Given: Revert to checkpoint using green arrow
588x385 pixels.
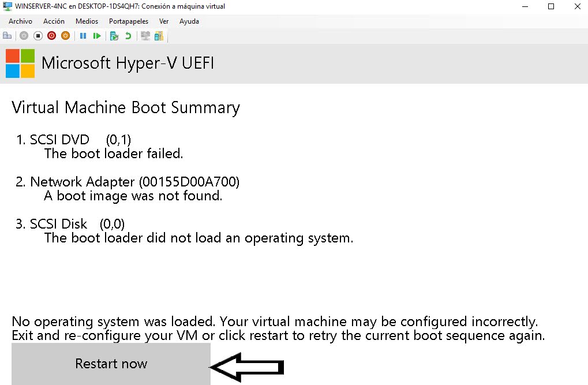Looking at the screenshot, I should [x=128, y=36].
